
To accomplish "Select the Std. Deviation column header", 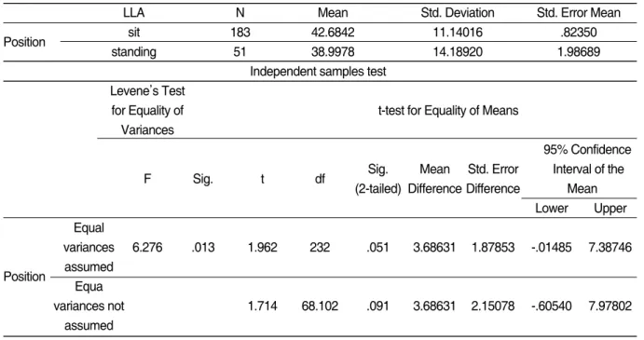I will click(x=458, y=13).
